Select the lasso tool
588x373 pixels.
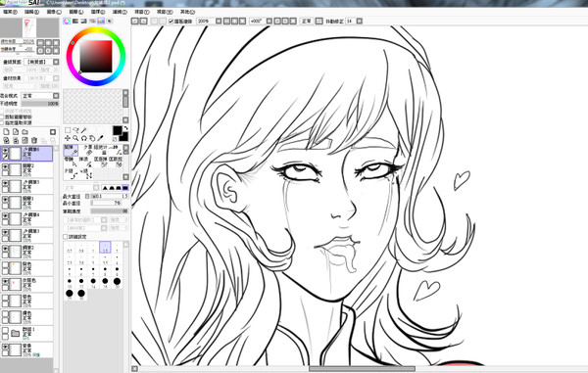[x=75, y=130]
